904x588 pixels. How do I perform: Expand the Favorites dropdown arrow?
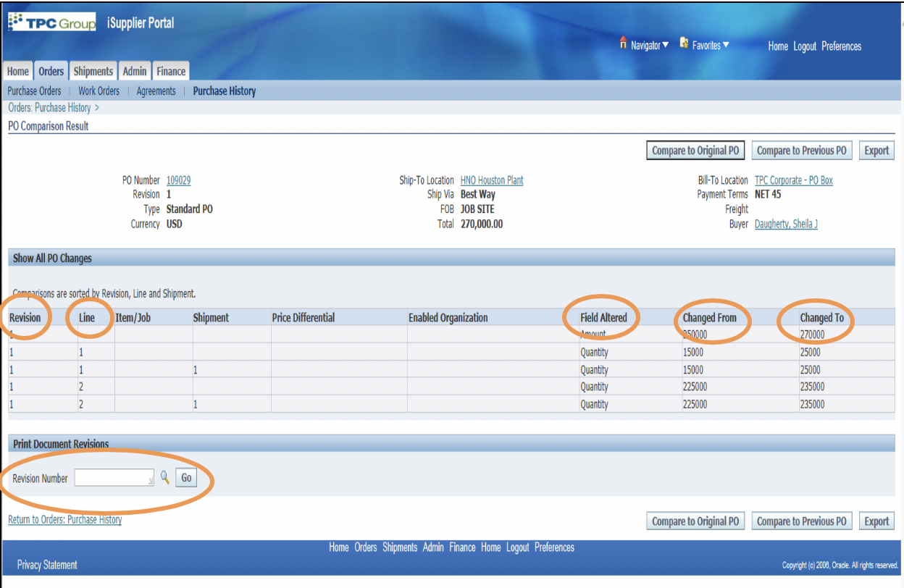(x=726, y=45)
